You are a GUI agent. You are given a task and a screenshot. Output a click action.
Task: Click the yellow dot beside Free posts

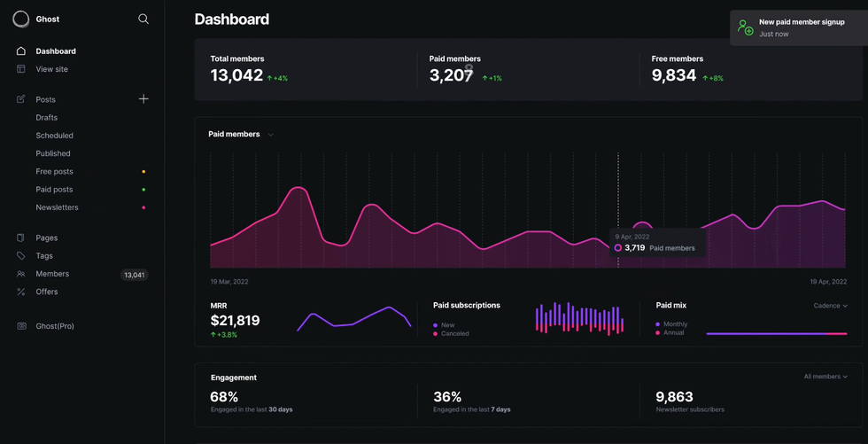coord(143,172)
